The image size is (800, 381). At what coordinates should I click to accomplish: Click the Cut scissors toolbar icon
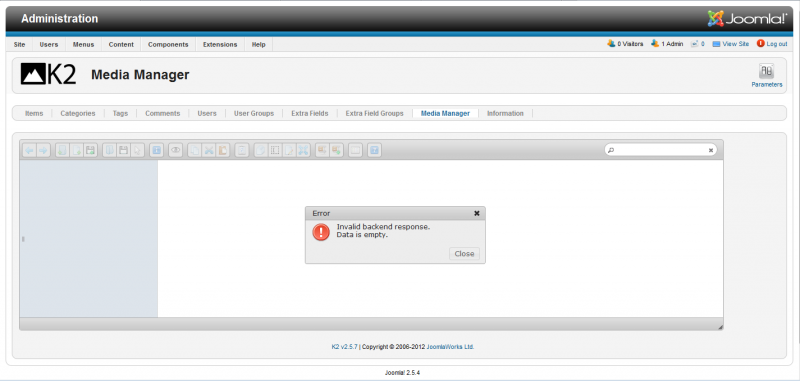pyautogui.click(x=209, y=150)
